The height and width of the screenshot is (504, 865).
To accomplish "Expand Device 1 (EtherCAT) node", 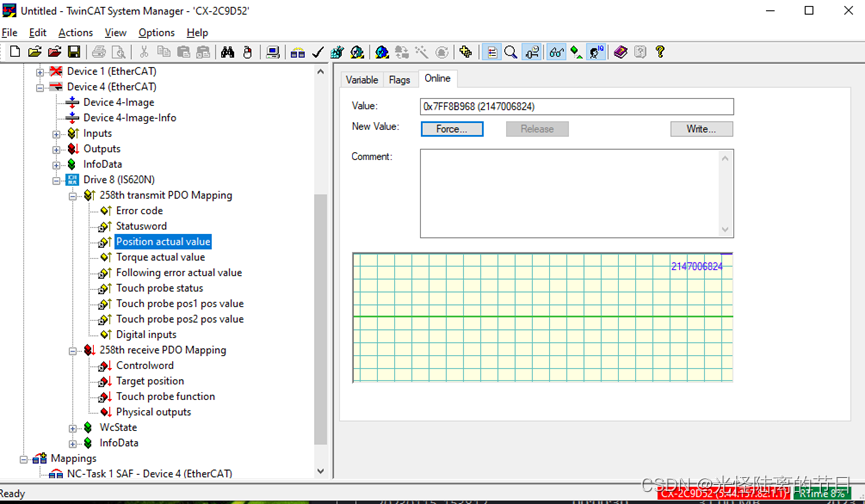I will click(40, 72).
